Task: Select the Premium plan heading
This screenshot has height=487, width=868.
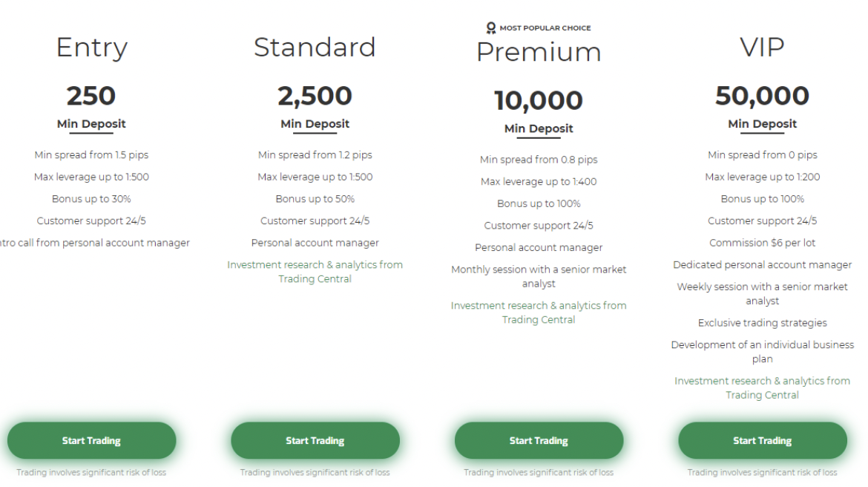Action: point(539,52)
